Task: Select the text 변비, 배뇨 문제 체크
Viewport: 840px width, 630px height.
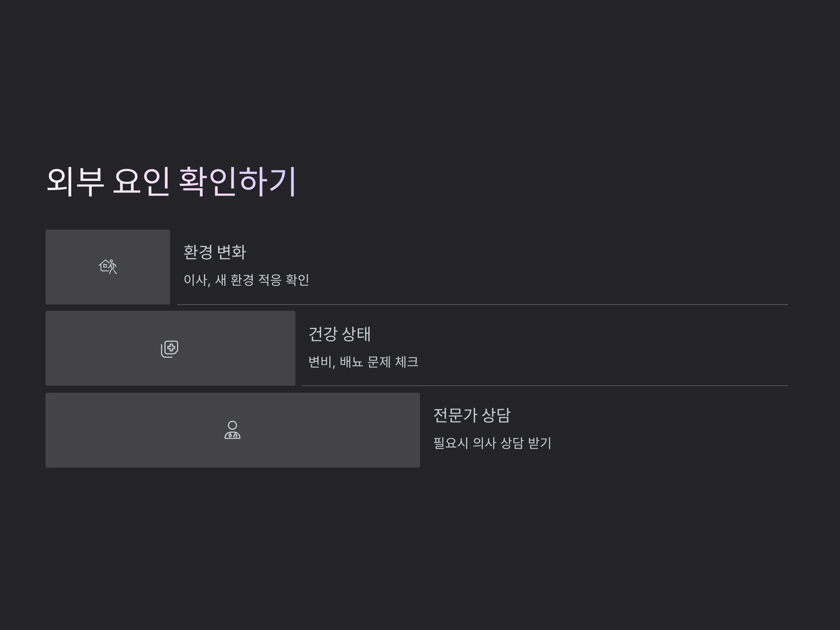Action: (x=363, y=362)
